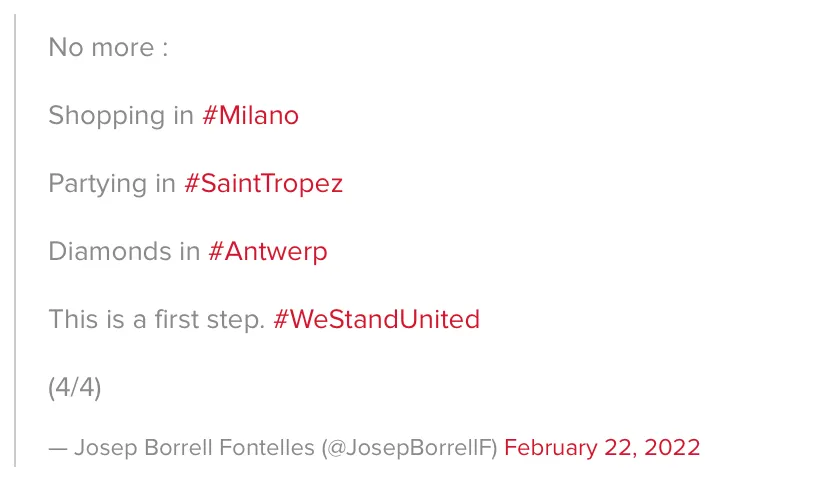Image resolution: width=838 pixels, height=496 pixels.
Task: Follow the #SaintTropez hashtag
Action: pos(263,183)
